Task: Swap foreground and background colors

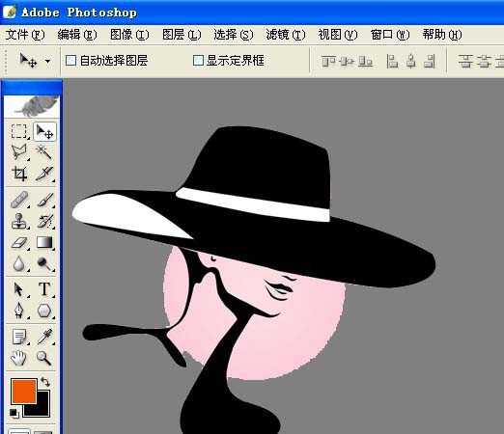Action: tap(45, 382)
